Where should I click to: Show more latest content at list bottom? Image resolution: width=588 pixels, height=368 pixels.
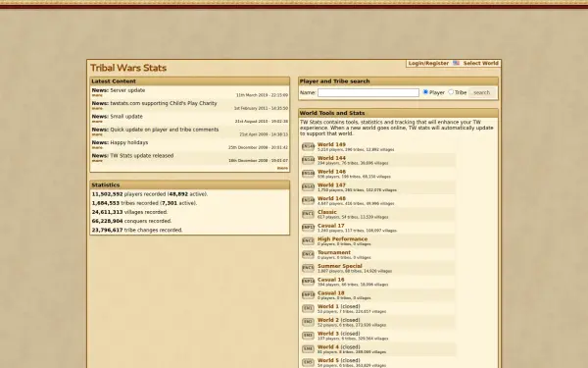pyautogui.click(x=282, y=168)
